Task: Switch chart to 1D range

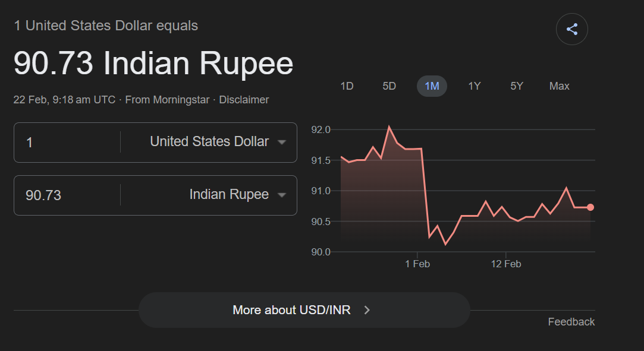Action: pyautogui.click(x=347, y=86)
